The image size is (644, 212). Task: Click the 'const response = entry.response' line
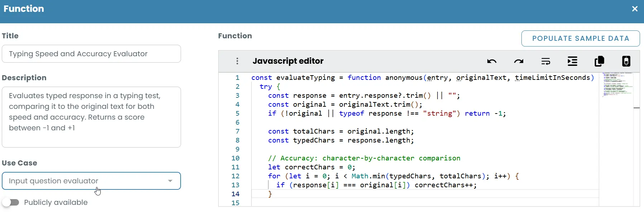[x=364, y=95]
